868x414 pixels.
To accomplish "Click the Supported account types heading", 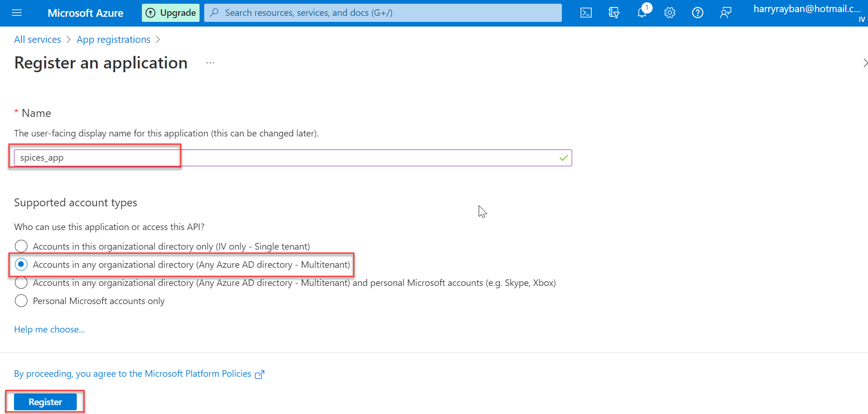I will point(75,203).
